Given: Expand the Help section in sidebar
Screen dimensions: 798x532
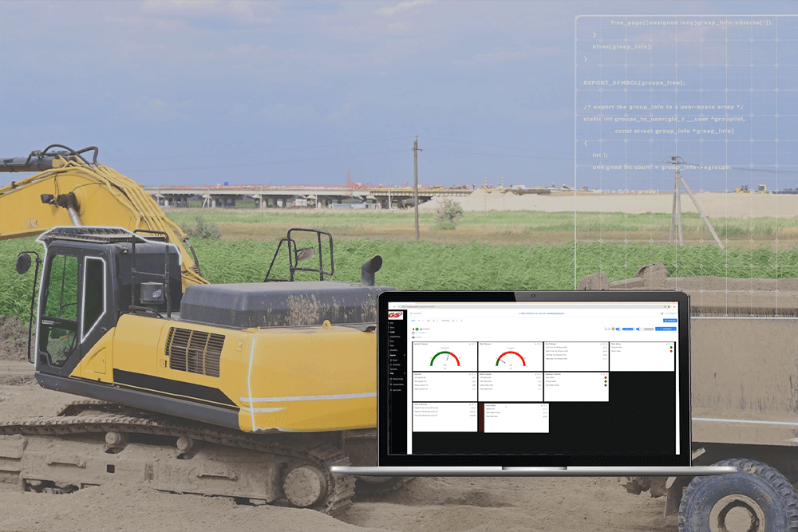Looking at the screenshot, I should 393,372.
